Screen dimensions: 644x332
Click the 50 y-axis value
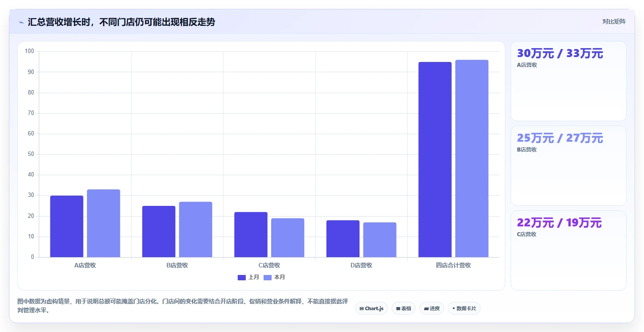point(31,154)
